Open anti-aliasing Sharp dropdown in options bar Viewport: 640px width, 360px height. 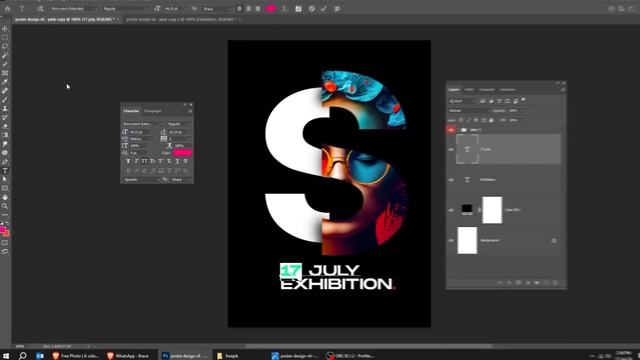pyautogui.click(x=216, y=9)
